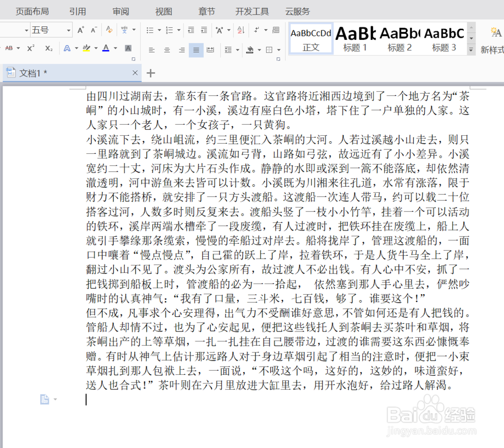The image size is (504, 448).
Task: Apply character shading gray A
Action: point(128,48)
